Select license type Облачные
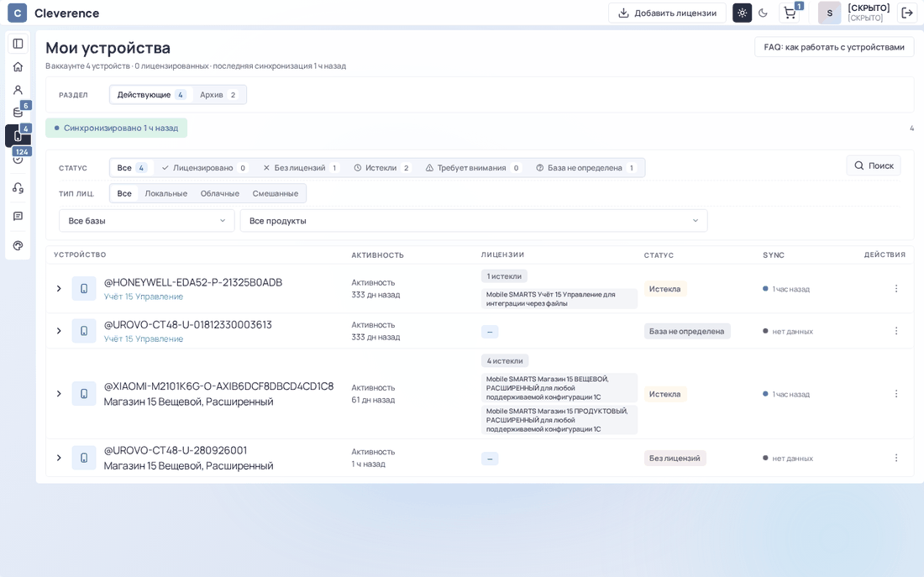The width and height of the screenshot is (924, 577). pos(220,193)
